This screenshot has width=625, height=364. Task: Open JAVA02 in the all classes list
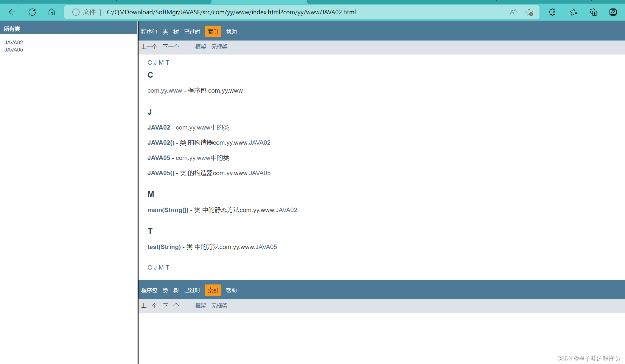pos(14,43)
